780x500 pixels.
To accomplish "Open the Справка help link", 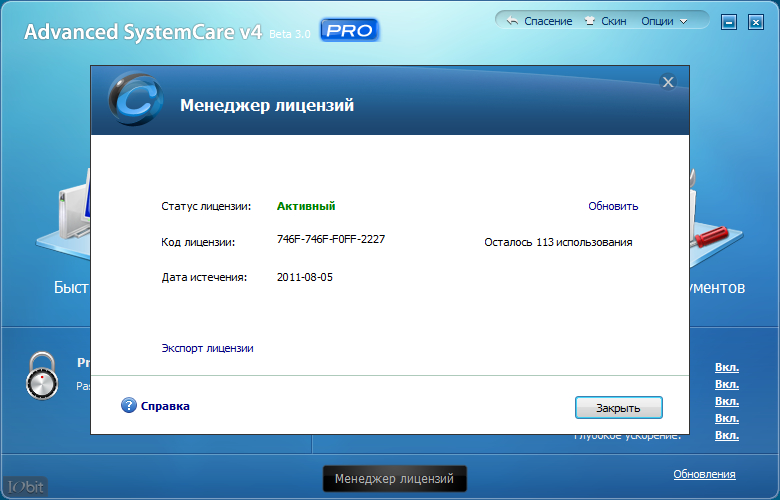I will click(x=165, y=406).
